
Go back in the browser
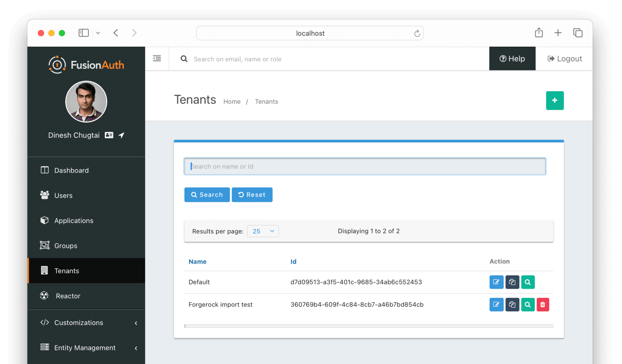[116, 33]
